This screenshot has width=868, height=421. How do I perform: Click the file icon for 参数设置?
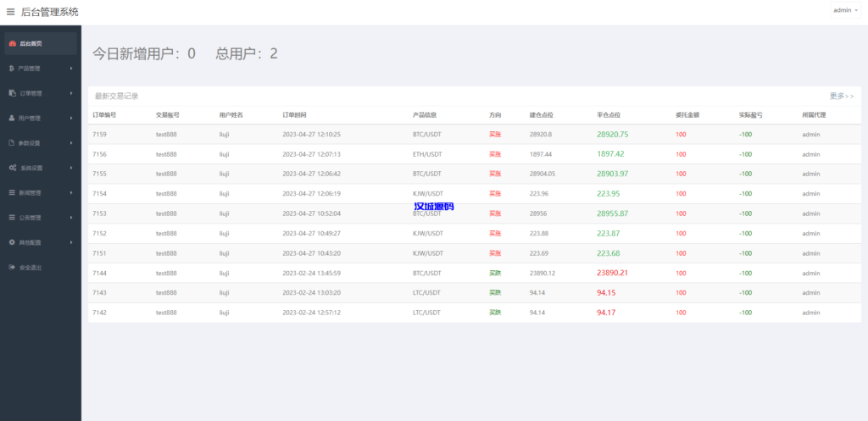click(11, 143)
